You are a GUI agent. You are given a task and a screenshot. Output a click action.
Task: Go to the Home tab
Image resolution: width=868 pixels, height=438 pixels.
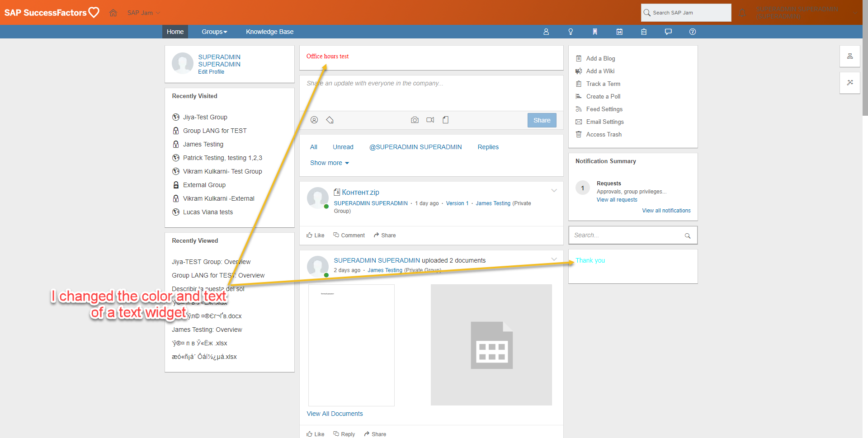pos(175,32)
